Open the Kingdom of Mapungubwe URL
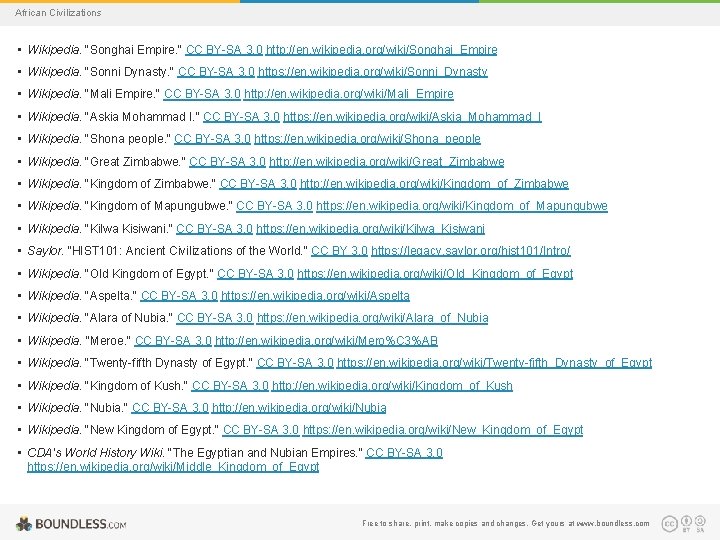 (x=461, y=206)
